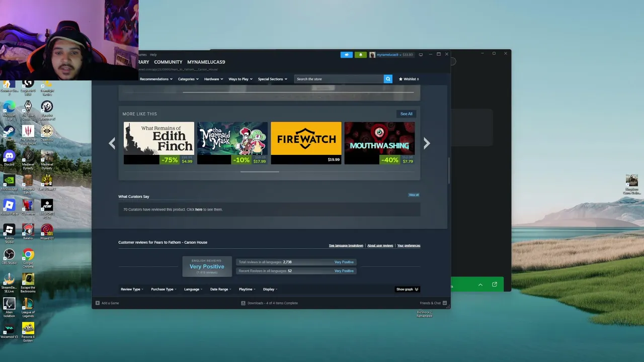
Task: Select the Left 4 Dead 2 icon
Action: [x=47, y=183]
